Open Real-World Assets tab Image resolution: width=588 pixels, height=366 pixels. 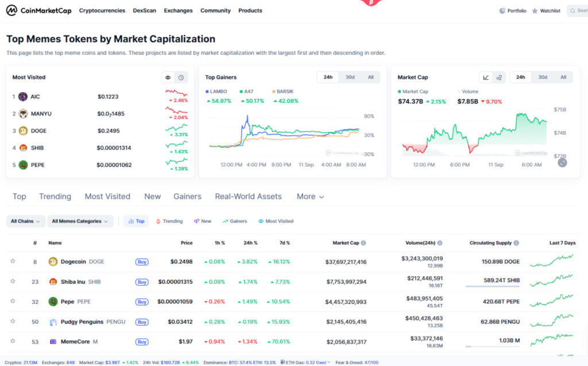[248, 197]
